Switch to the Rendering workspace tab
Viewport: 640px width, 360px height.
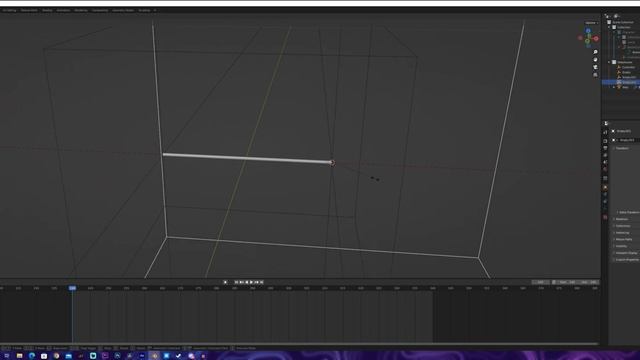coord(81,10)
